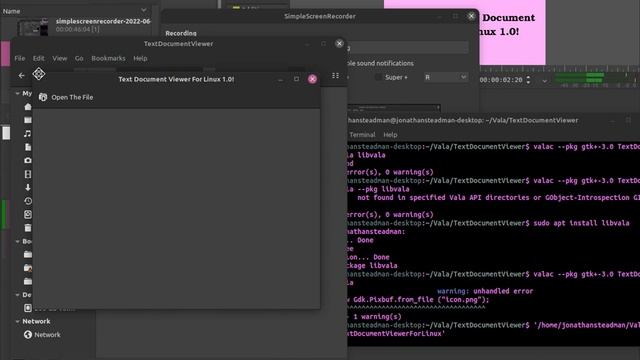
Task: Open the third bookmark folder icon
Action: pyautogui.click(x=27, y=281)
